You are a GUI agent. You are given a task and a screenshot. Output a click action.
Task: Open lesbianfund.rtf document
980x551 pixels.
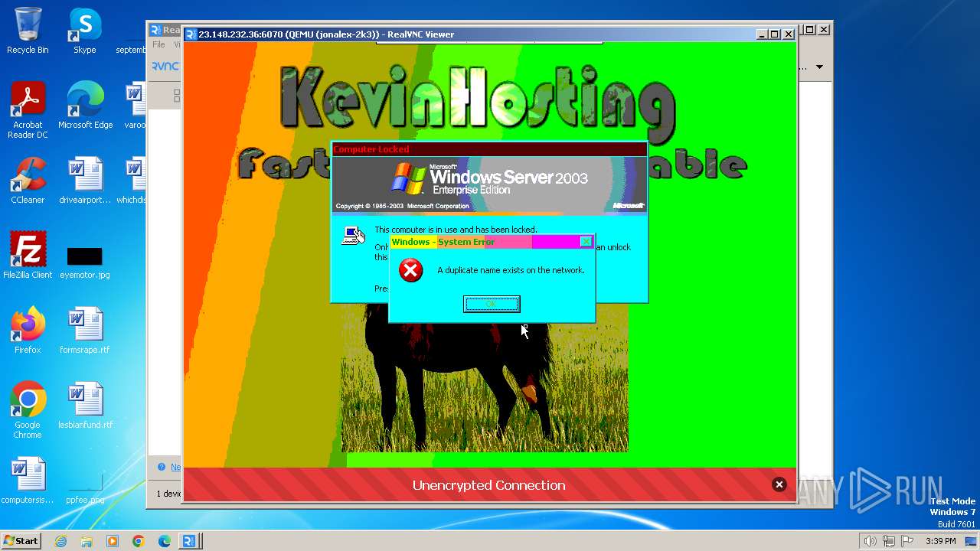(x=85, y=406)
